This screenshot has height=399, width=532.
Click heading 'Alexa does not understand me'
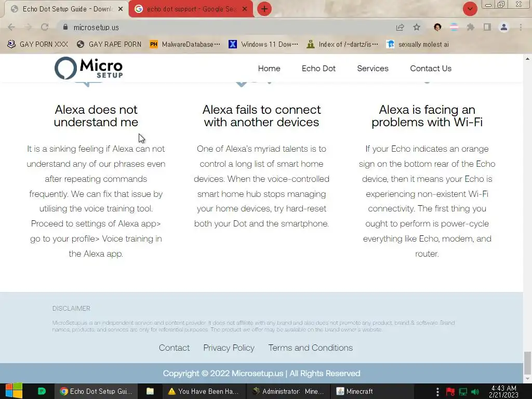tap(96, 116)
